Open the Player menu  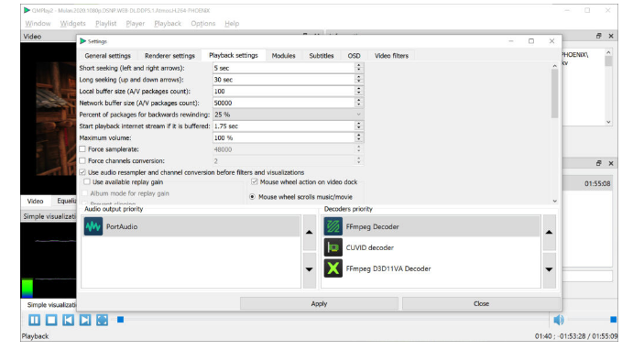pos(136,24)
